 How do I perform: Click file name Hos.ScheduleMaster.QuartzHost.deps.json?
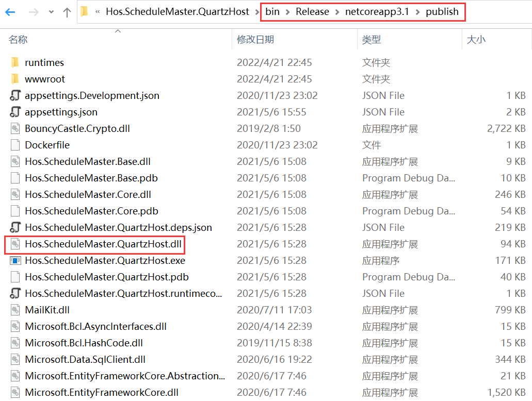pyautogui.click(x=118, y=227)
